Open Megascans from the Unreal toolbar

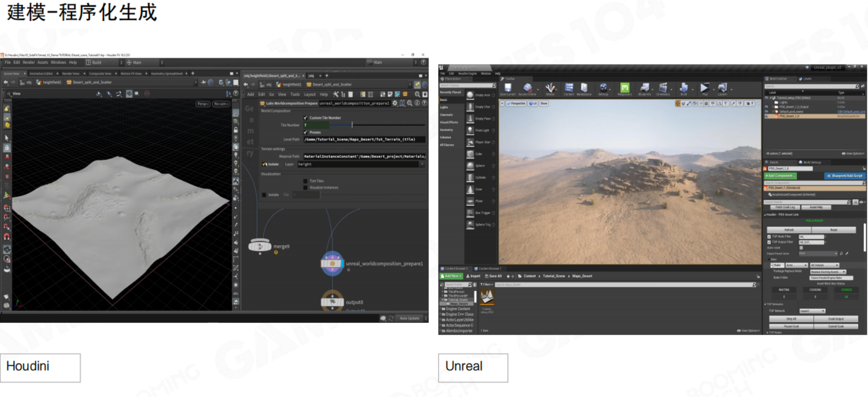pyautogui.click(x=624, y=88)
